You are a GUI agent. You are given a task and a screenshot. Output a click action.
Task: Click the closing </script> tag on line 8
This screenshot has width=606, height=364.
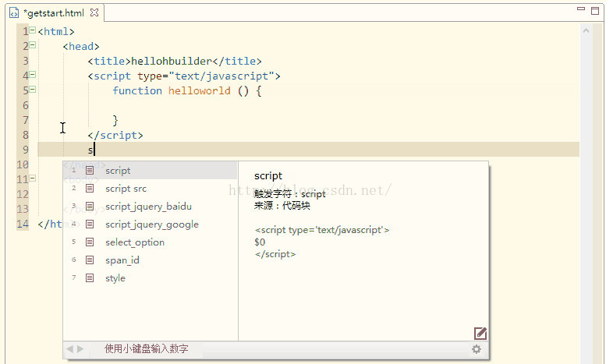click(115, 136)
